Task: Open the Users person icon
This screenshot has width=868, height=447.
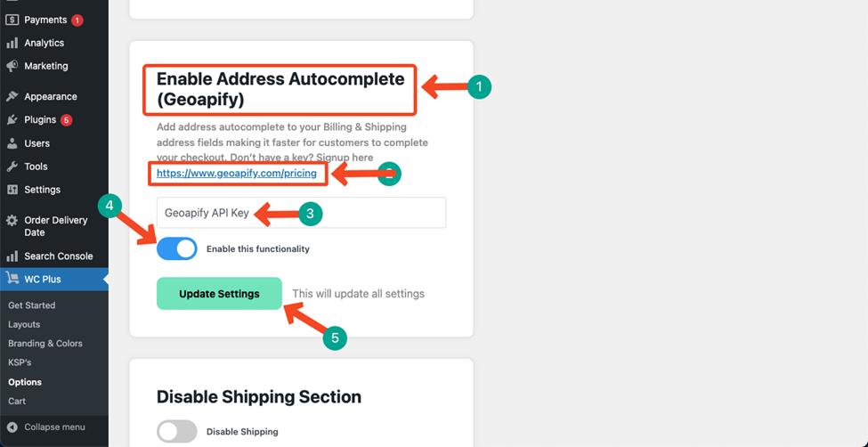Action: pyautogui.click(x=12, y=143)
